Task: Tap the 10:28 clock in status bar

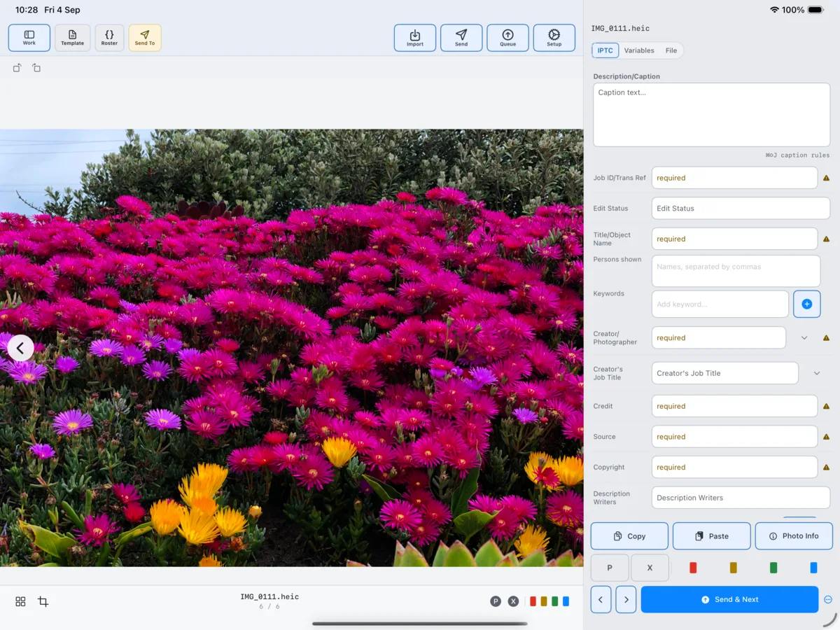Action: click(27, 10)
